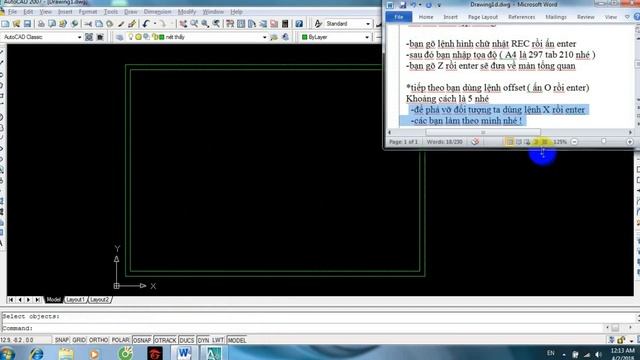This screenshot has width=640, height=360.
Task: Open the Tool Palettes icon
Action: 252,24
